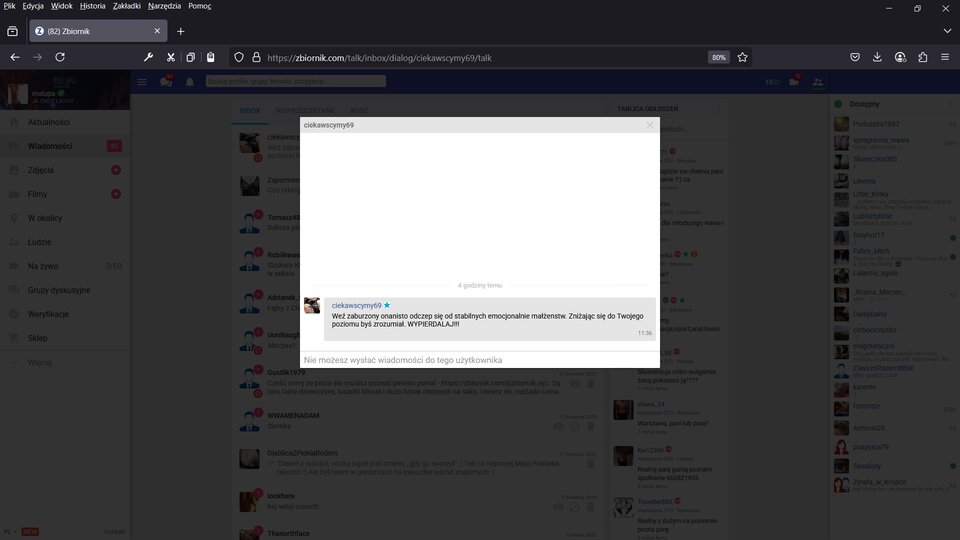Open the Narzędzia menu
Image resolution: width=960 pixels, height=540 pixels.
pos(165,6)
